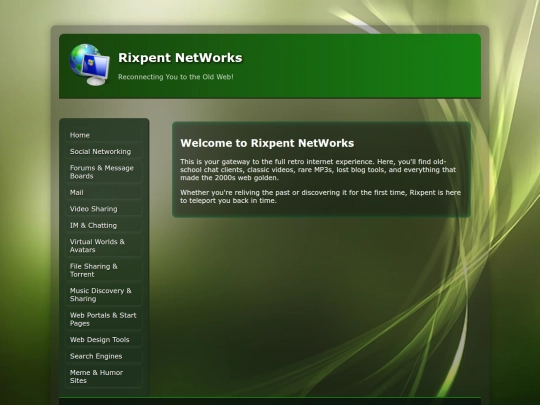
Task: Select the Mail sidebar link
Action: coord(104,193)
